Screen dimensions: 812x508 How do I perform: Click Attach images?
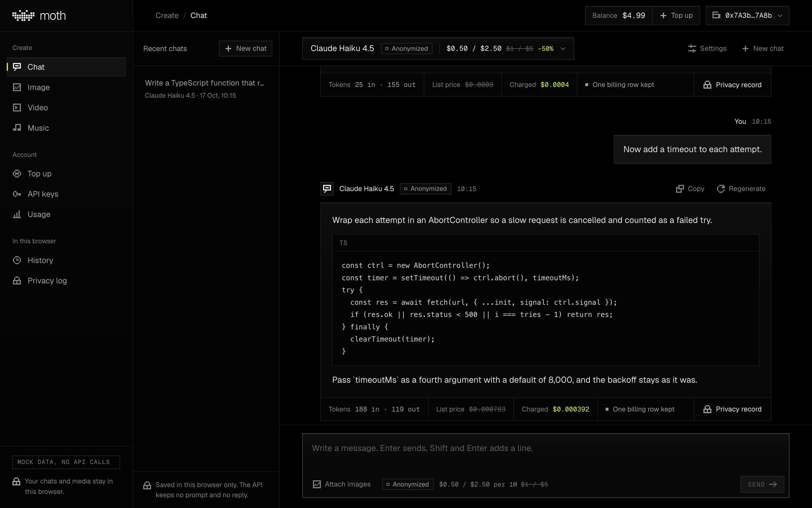pos(342,484)
